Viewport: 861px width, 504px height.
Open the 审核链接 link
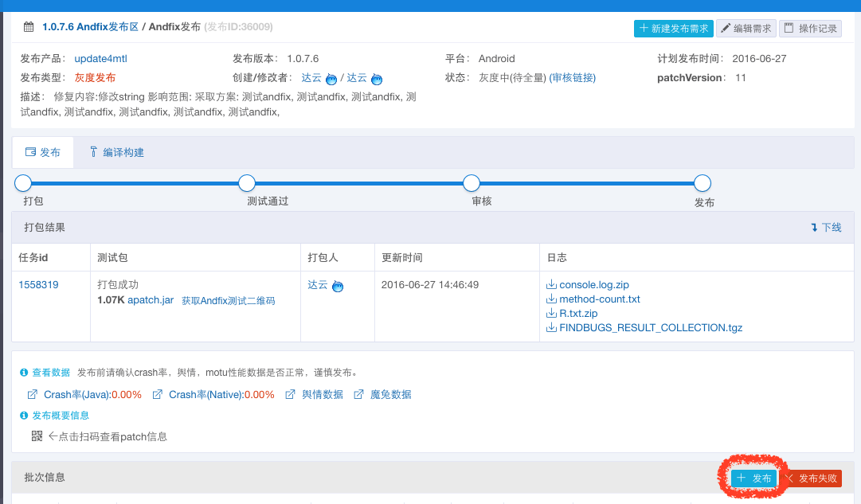pos(572,78)
